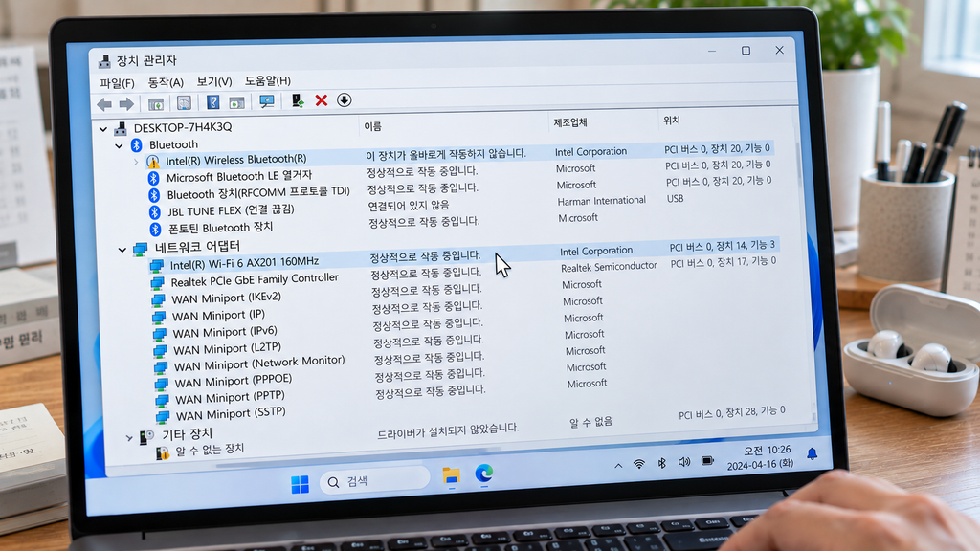Viewport: 980px width, 551px height.
Task: Click the battery icon in system tray
Action: point(707,461)
